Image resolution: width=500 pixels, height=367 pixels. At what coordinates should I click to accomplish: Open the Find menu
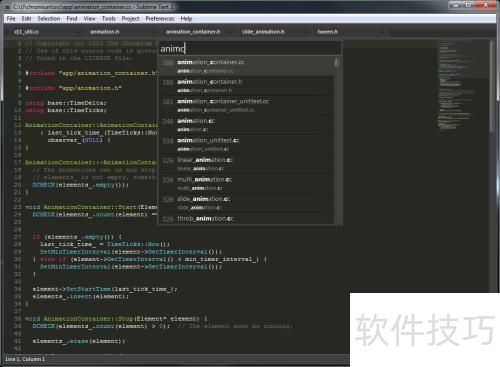click(x=72, y=19)
